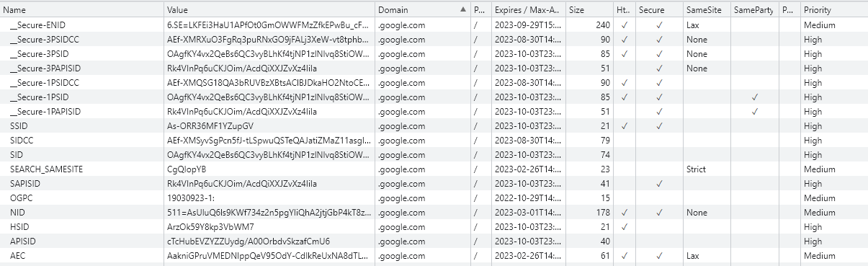
Task: Select the OGPC cookie name
Action: [17, 198]
